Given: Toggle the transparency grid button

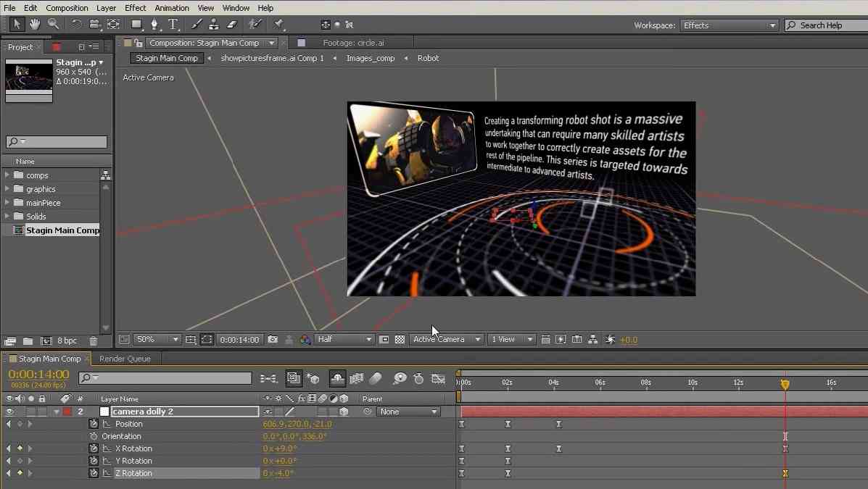Looking at the screenshot, I should pos(400,339).
